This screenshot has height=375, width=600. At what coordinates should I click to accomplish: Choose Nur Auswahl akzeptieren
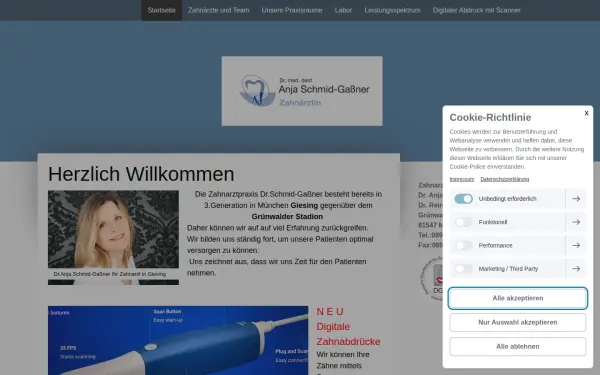(517, 322)
